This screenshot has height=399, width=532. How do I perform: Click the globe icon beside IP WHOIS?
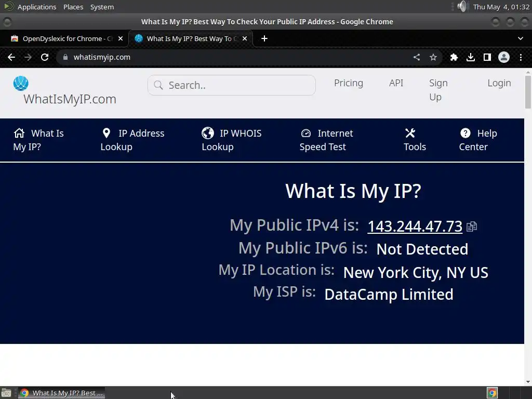point(208,133)
